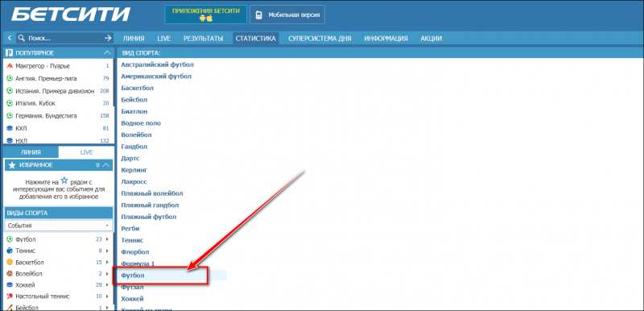The image size is (644, 311).
Task: Collapse sidebar with left chevron
Action: (10, 38)
